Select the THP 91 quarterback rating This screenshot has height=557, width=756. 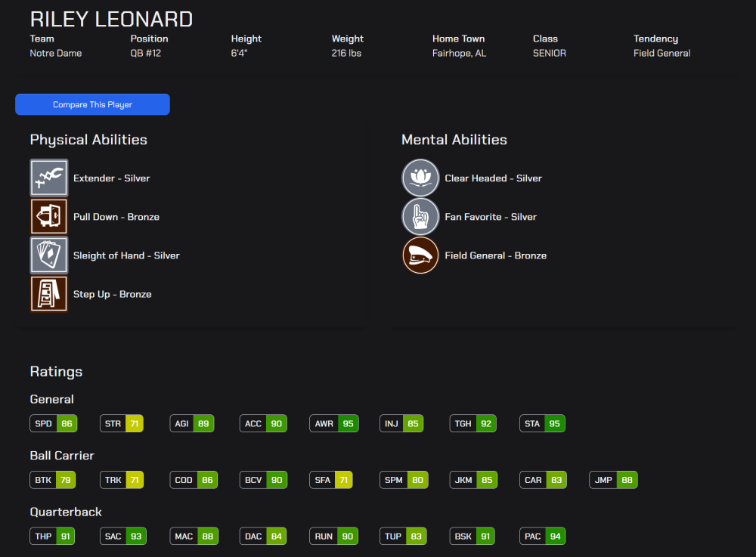pyautogui.click(x=53, y=537)
